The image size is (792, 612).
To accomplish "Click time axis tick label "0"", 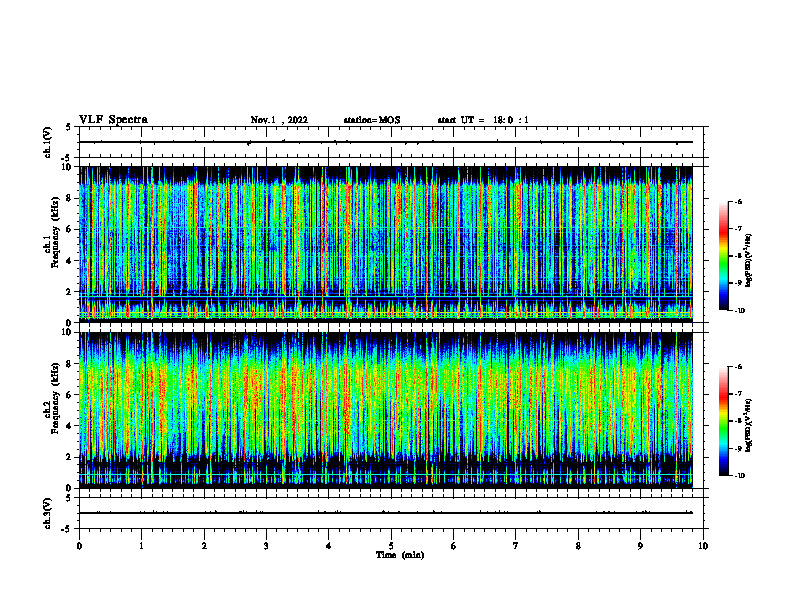I will point(79,546).
